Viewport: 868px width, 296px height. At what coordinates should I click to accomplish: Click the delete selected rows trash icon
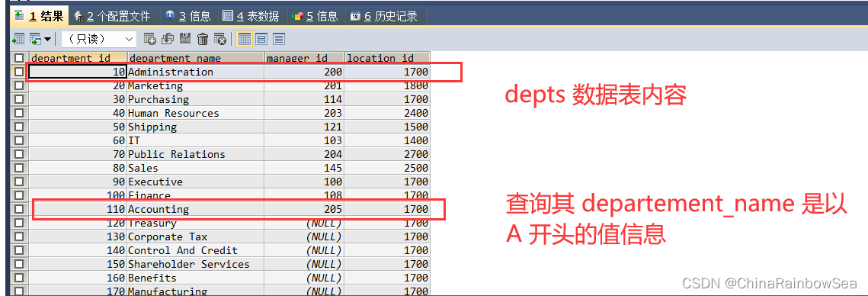click(203, 39)
